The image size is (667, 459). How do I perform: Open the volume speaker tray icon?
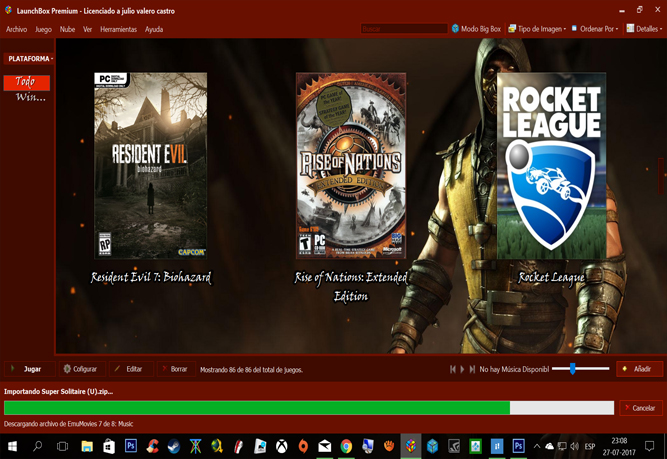575,446
